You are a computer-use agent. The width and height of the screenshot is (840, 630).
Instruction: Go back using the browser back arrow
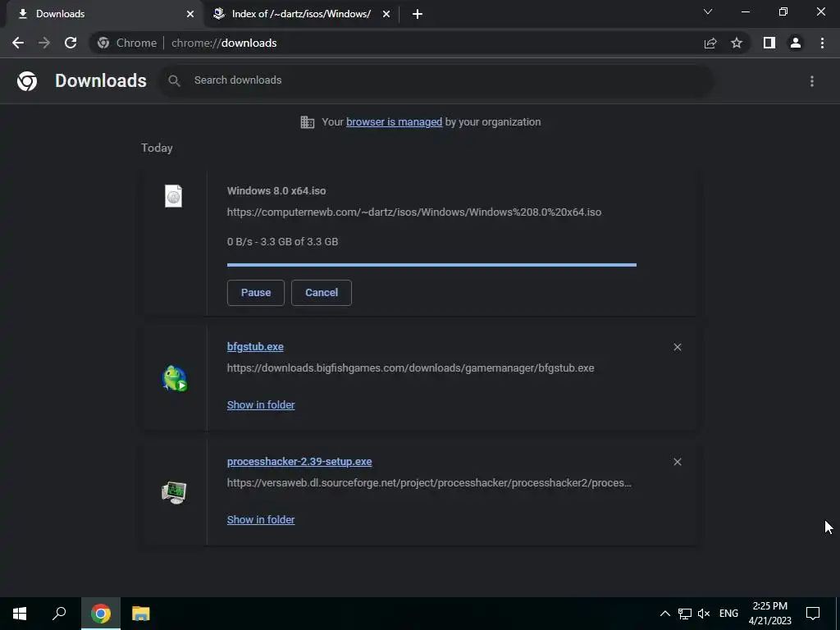click(18, 43)
